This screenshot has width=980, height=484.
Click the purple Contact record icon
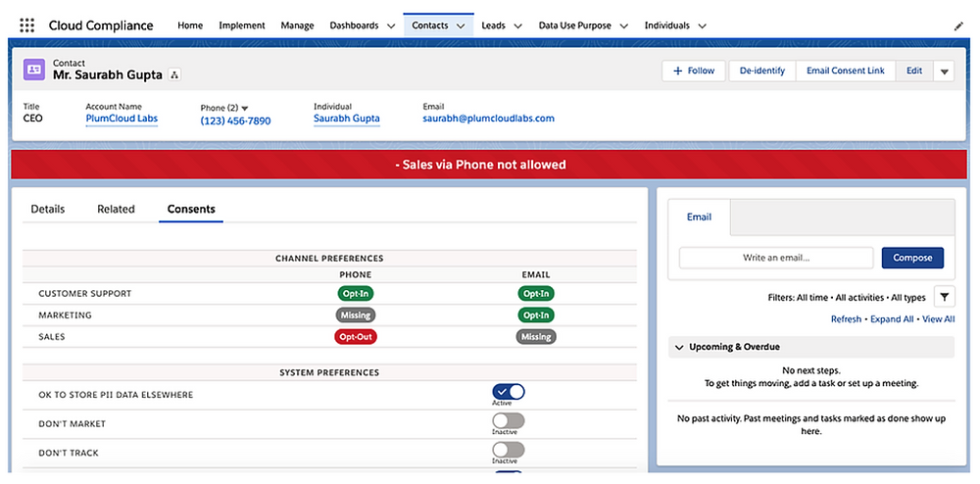point(33,70)
